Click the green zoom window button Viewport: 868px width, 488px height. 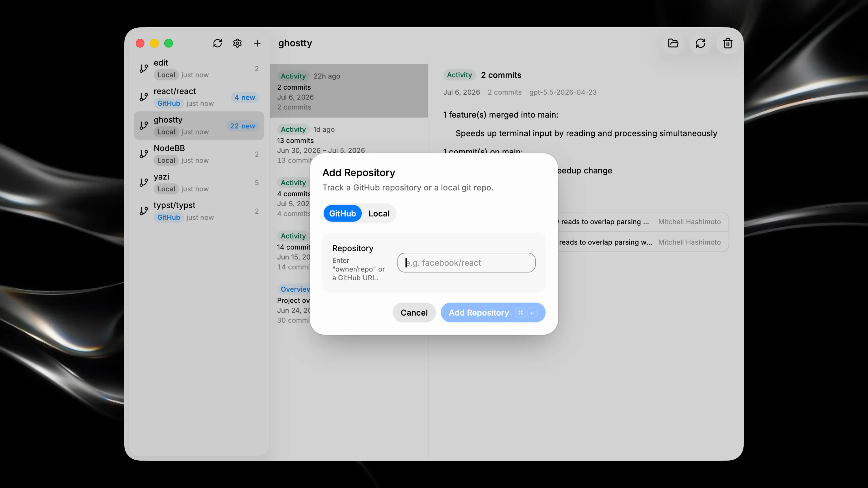click(x=168, y=43)
